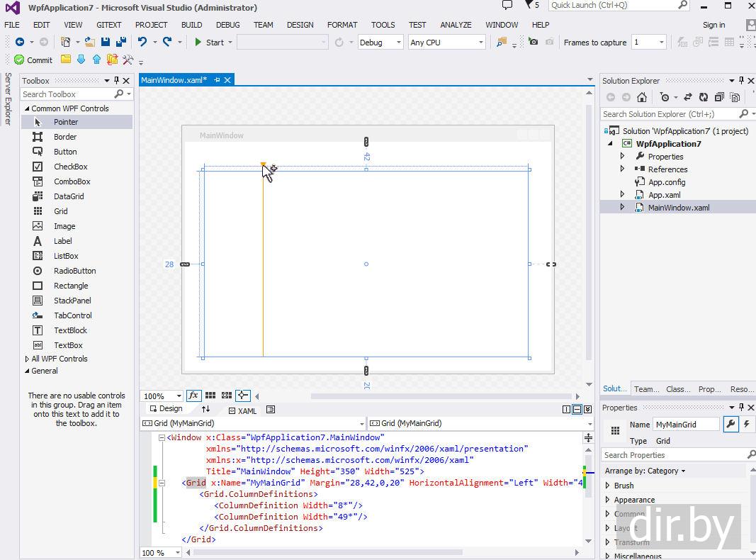
Task: Click the Home icon in Solution Explorer
Action: pos(642,97)
